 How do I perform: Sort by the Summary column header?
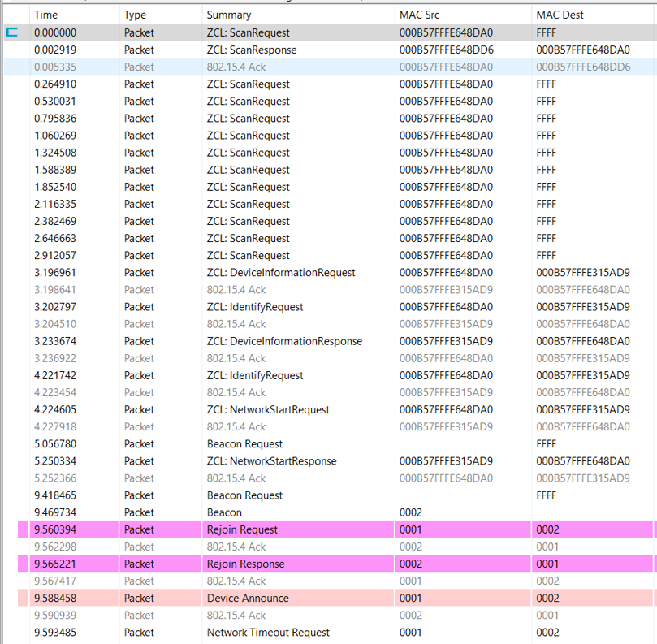pos(229,15)
